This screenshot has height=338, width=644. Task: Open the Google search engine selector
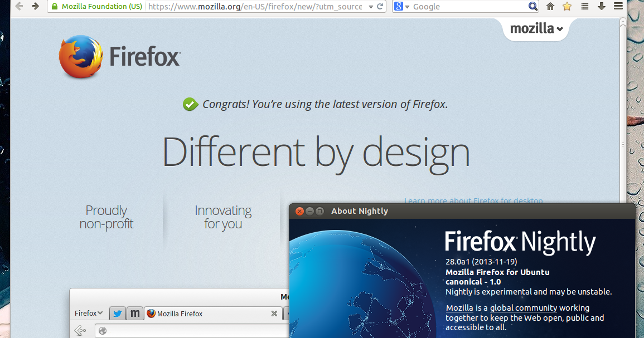point(402,6)
